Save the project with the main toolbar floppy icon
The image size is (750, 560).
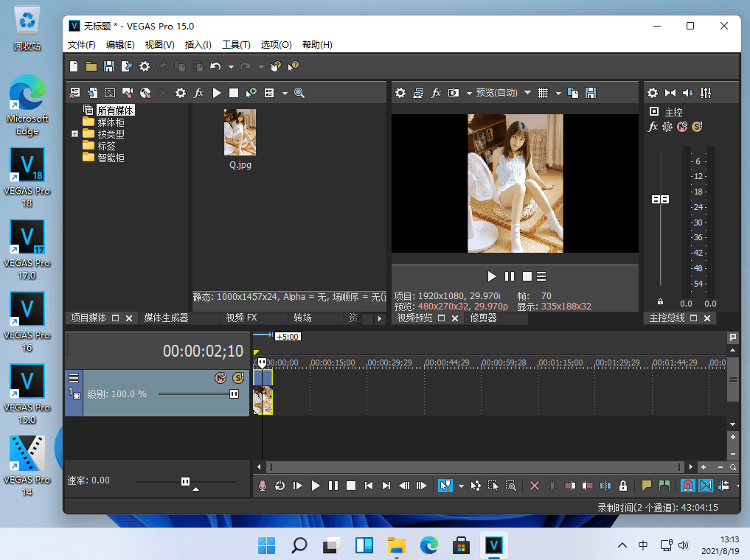pos(109,66)
